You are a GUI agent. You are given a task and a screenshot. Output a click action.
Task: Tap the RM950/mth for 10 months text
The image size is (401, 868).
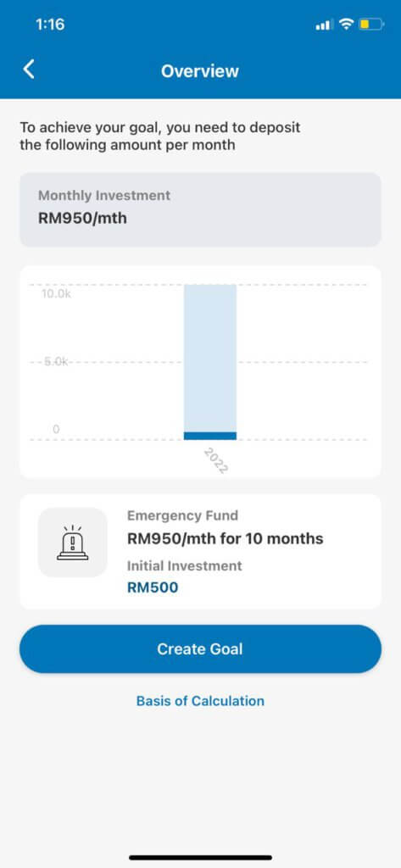pyautogui.click(x=226, y=538)
